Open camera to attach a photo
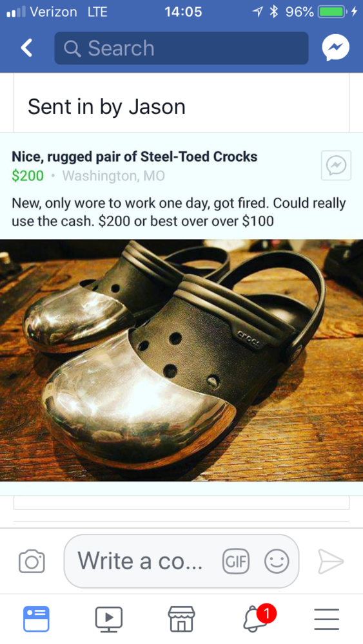Viewport: 363px width, 644px height. coord(32,561)
